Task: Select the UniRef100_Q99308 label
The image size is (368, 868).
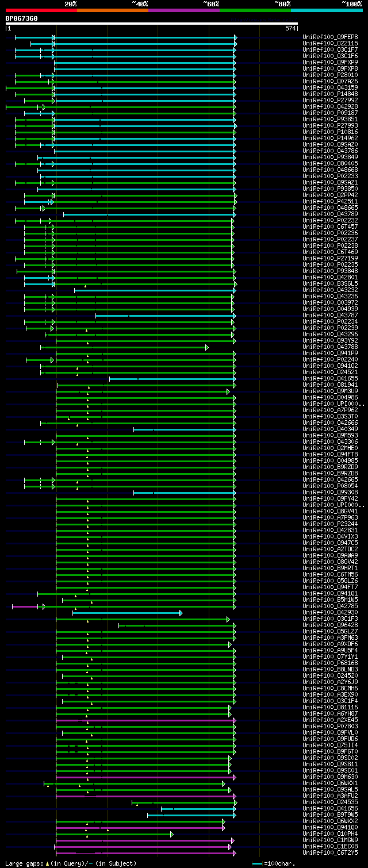Action: tap(329, 493)
